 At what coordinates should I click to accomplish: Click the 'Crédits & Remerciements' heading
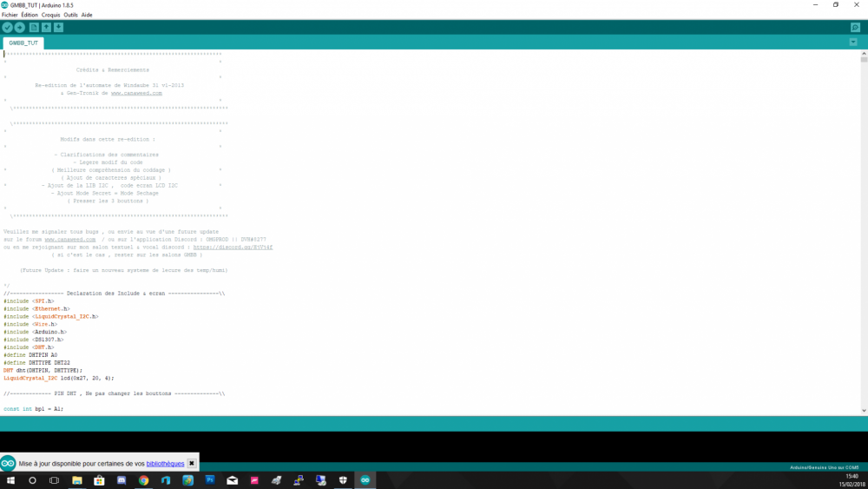click(x=112, y=69)
